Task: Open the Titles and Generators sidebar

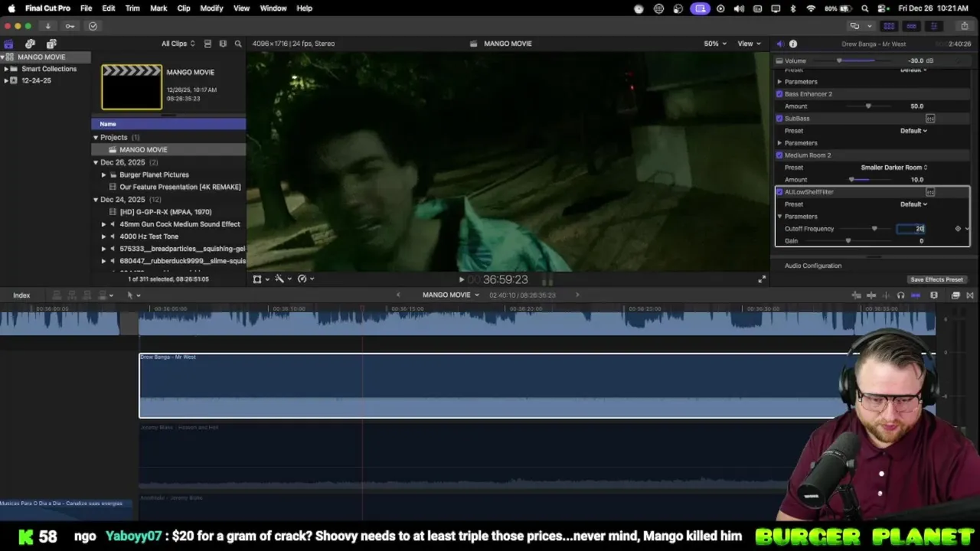Action: (x=51, y=44)
